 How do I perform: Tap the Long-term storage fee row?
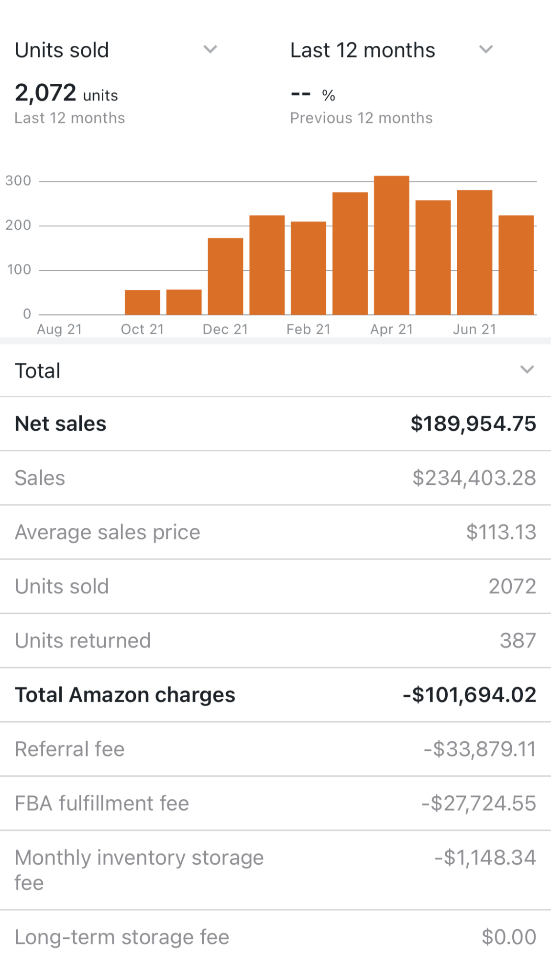click(x=275, y=937)
